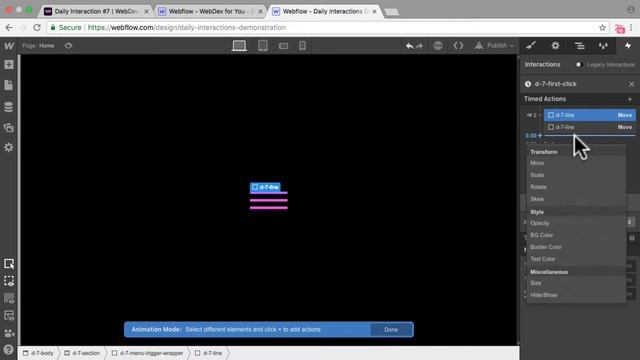This screenshot has width=640, height=360.
Task: Close the Webflow - Daily Interactions tab
Action: tap(374, 11)
